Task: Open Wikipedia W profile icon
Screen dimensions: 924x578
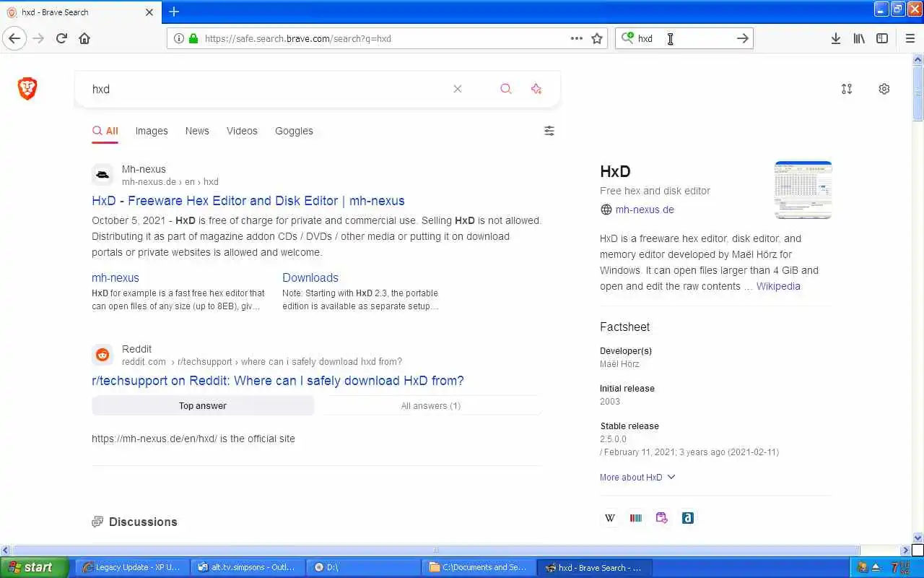Action: [610, 517]
